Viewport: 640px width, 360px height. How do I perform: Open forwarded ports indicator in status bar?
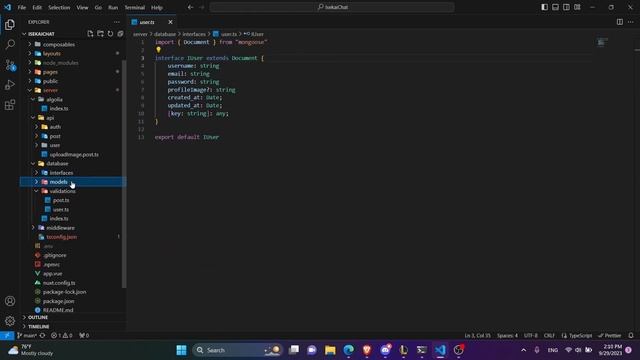[84, 336]
